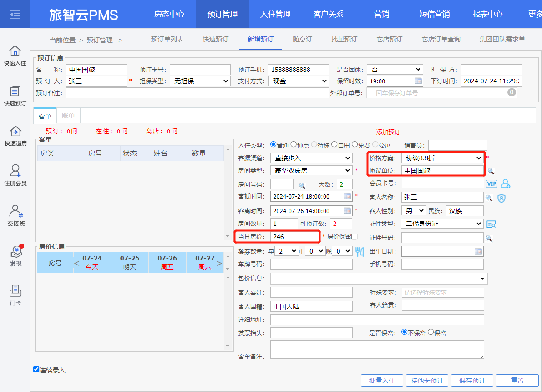The image size is (542, 392).
Task: Select 公寓 check-in type
Action: [x=375, y=144]
